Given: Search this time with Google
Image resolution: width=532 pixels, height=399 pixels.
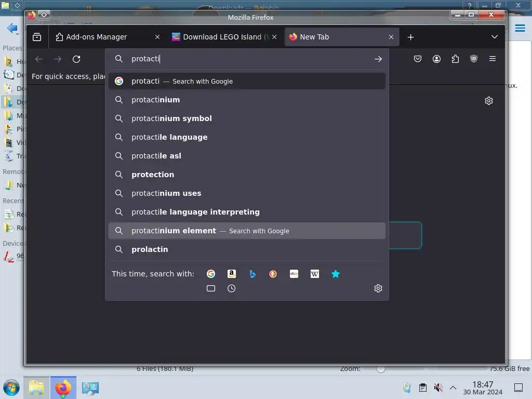Looking at the screenshot, I should (211, 274).
